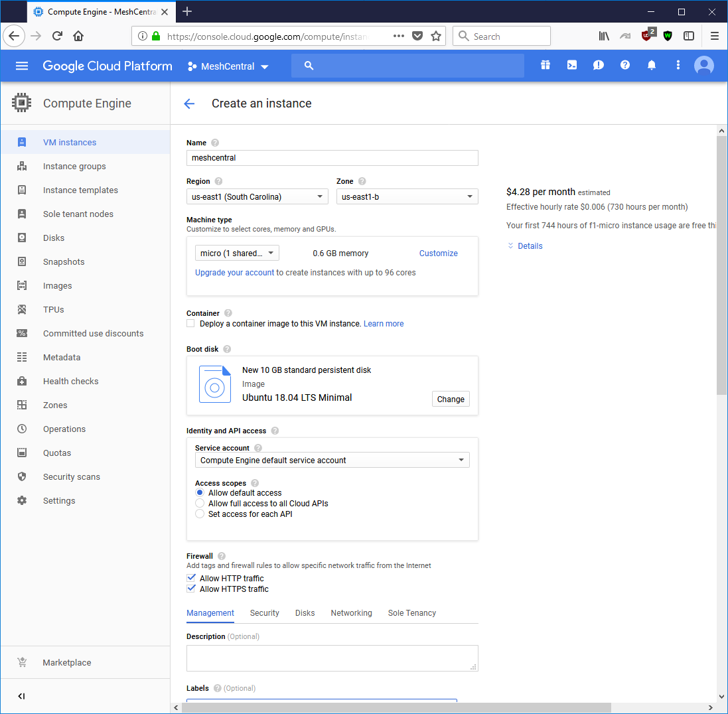
Task: Switch to the Security tab
Action: [265, 612]
